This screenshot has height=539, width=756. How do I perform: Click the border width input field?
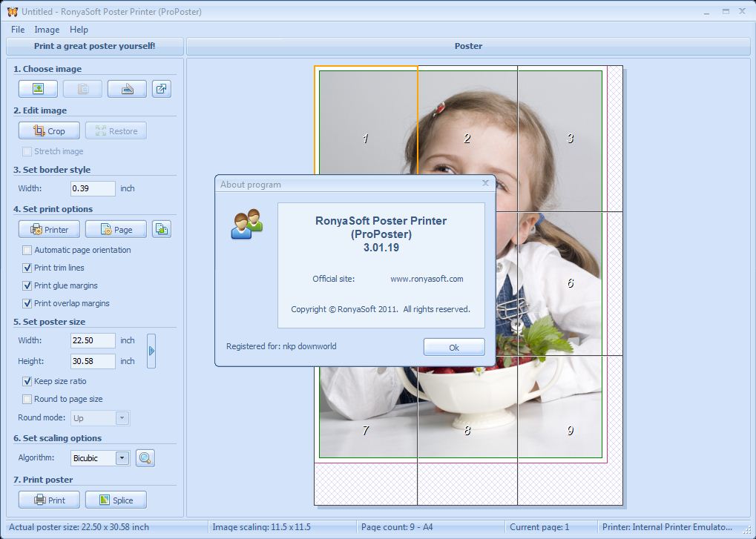[x=91, y=188]
